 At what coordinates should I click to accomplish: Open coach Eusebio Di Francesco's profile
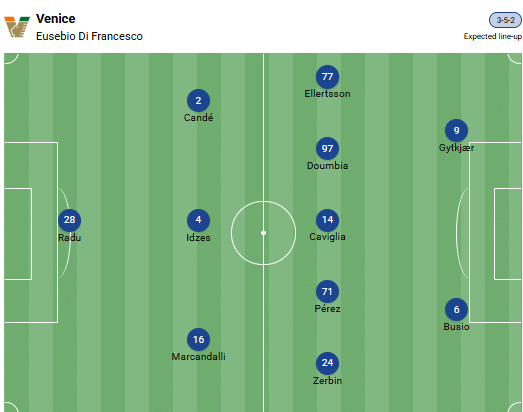[x=89, y=36]
